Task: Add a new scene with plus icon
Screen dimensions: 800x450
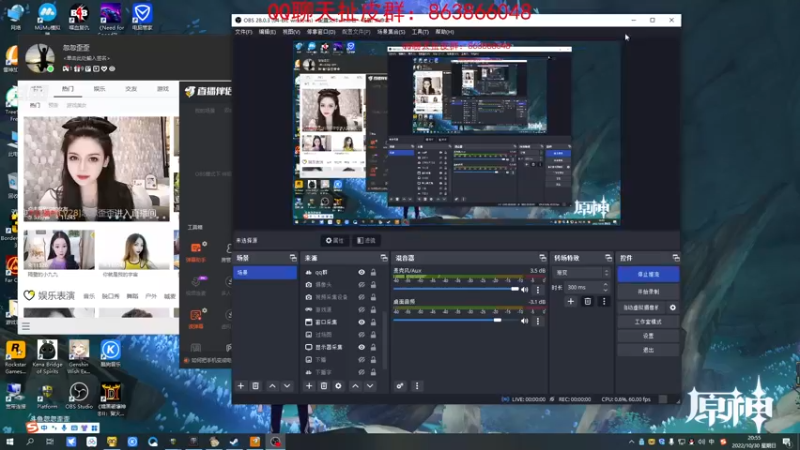Action: 241,386
